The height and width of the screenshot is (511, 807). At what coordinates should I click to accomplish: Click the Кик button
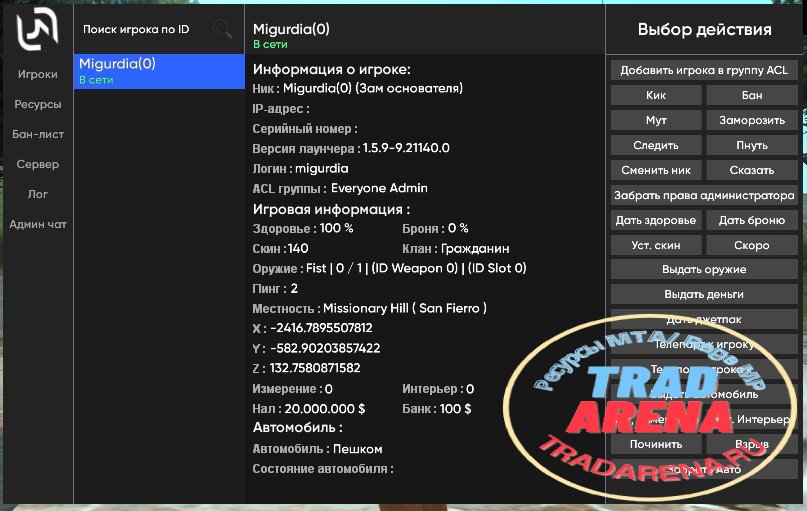click(x=656, y=95)
